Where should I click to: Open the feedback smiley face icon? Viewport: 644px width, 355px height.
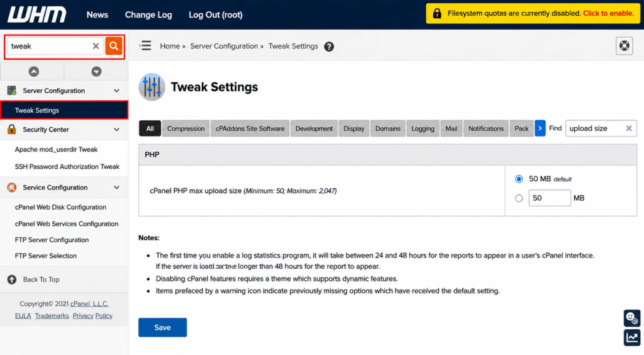[x=631, y=318]
